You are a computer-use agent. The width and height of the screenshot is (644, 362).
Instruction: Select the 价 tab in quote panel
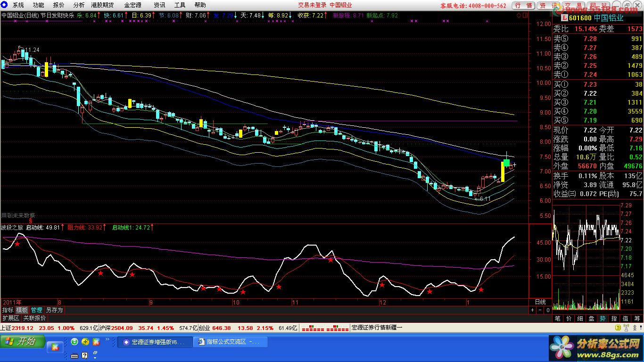(x=569, y=319)
